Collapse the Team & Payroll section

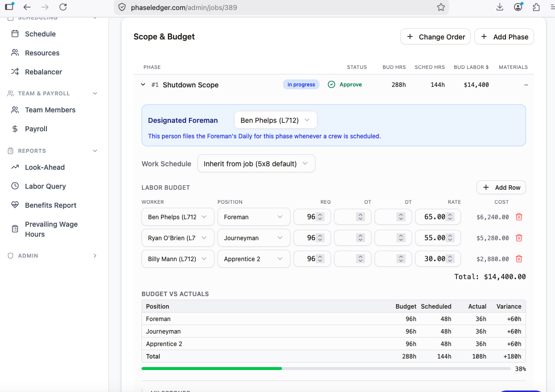(x=95, y=93)
